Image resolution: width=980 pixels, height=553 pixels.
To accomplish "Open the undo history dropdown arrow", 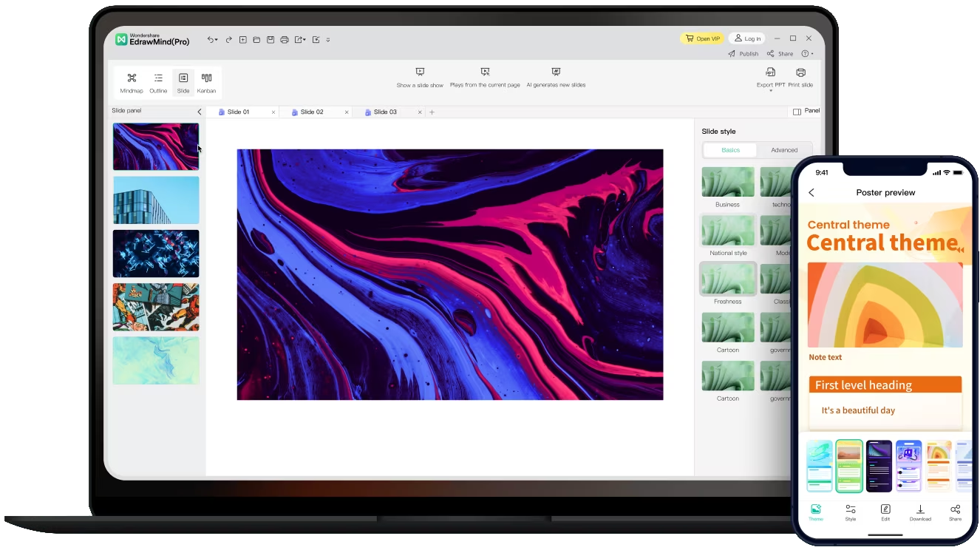I will pos(217,41).
